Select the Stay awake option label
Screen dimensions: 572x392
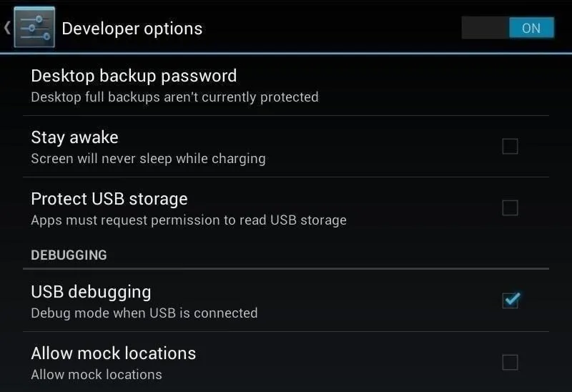[x=74, y=137]
